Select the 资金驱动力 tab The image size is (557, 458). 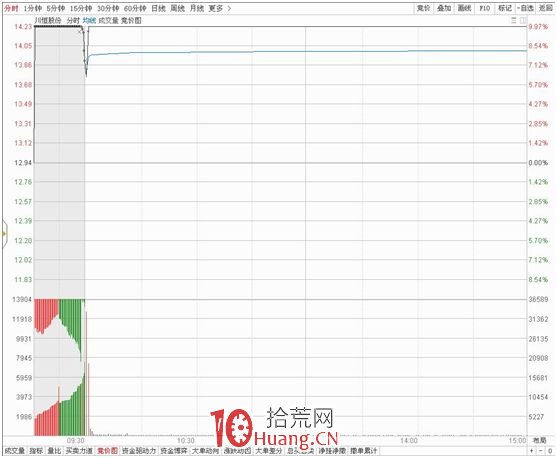[x=139, y=451]
